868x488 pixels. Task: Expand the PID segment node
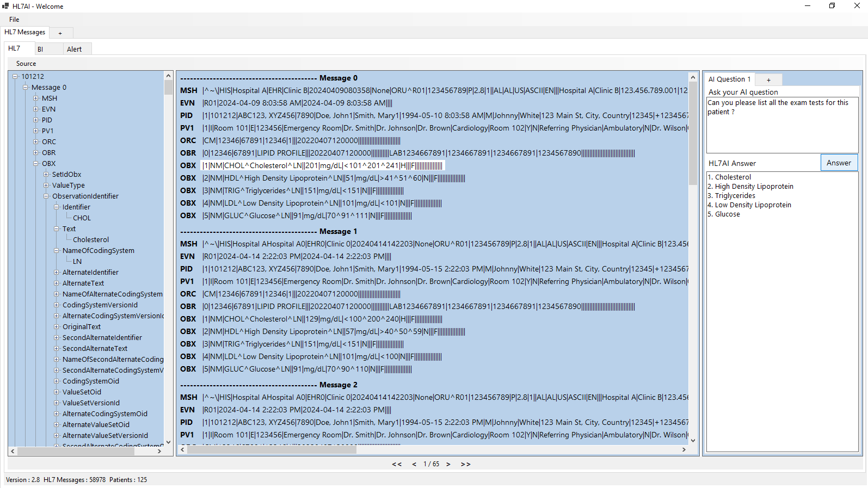click(x=36, y=120)
